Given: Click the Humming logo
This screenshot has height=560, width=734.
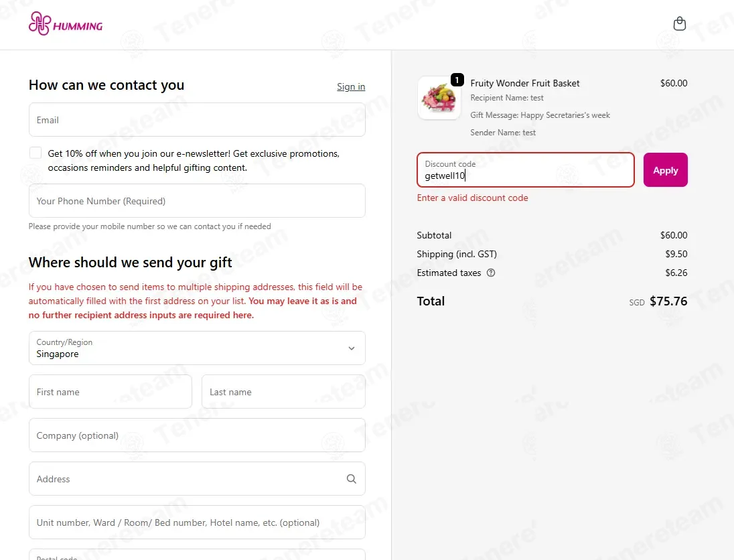Looking at the screenshot, I should [x=66, y=24].
